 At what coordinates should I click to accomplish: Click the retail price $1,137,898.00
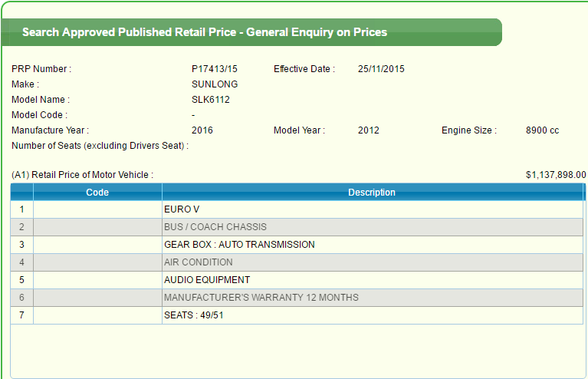[x=555, y=175]
